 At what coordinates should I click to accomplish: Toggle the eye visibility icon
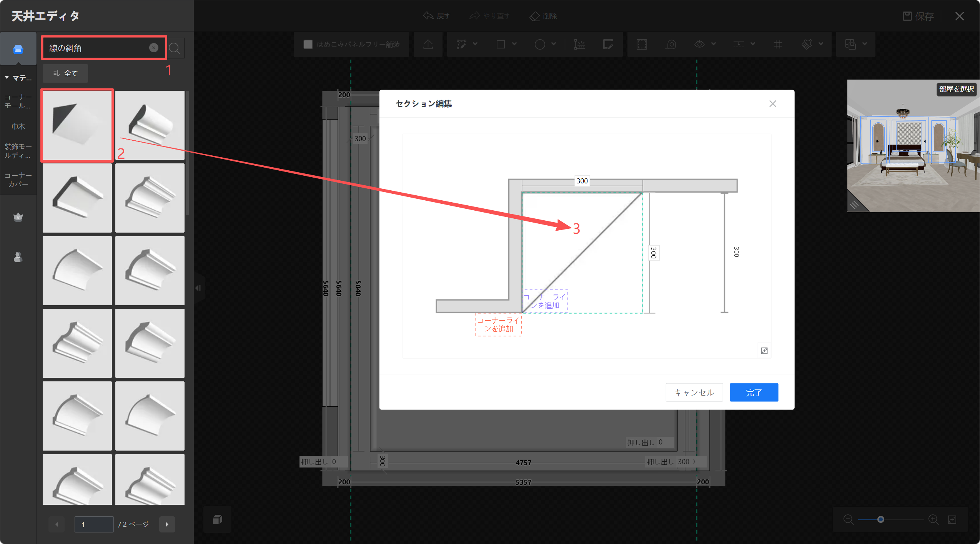click(699, 45)
